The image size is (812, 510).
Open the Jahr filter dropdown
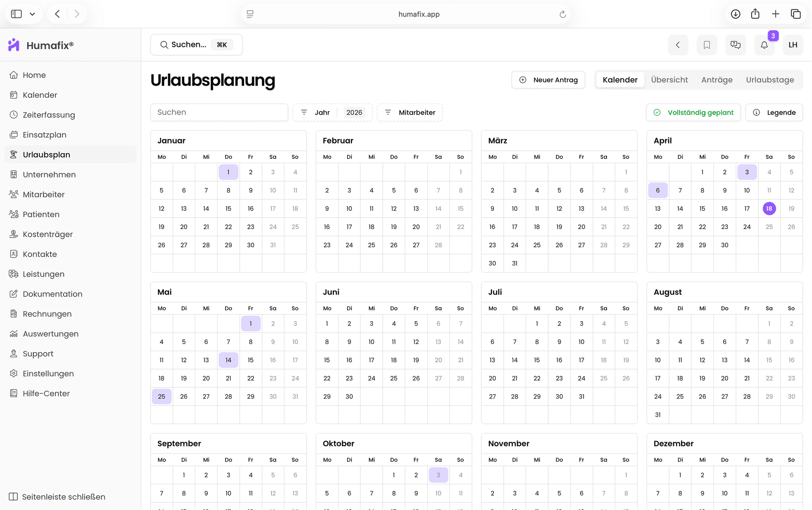pos(332,112)
